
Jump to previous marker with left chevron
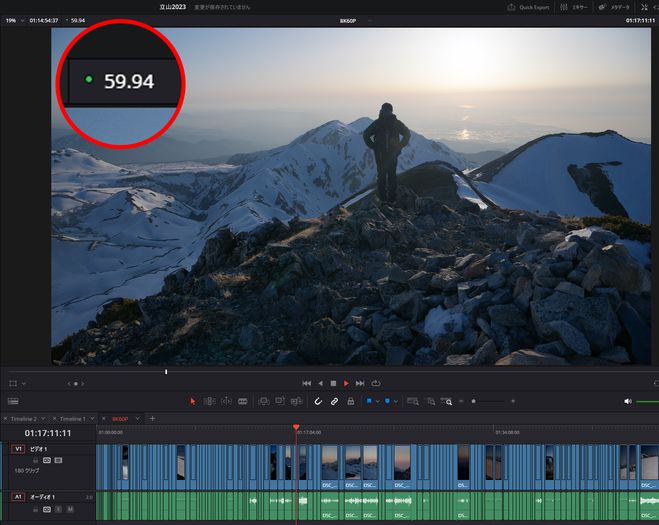[x=69, y=384]
